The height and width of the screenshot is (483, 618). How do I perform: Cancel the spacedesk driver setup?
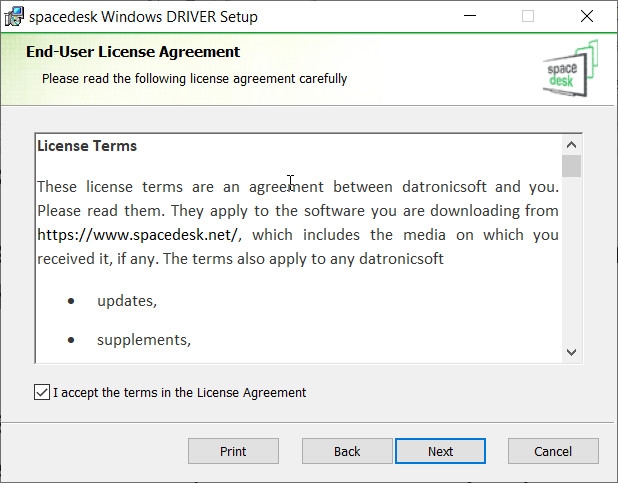tap(553, 451)
